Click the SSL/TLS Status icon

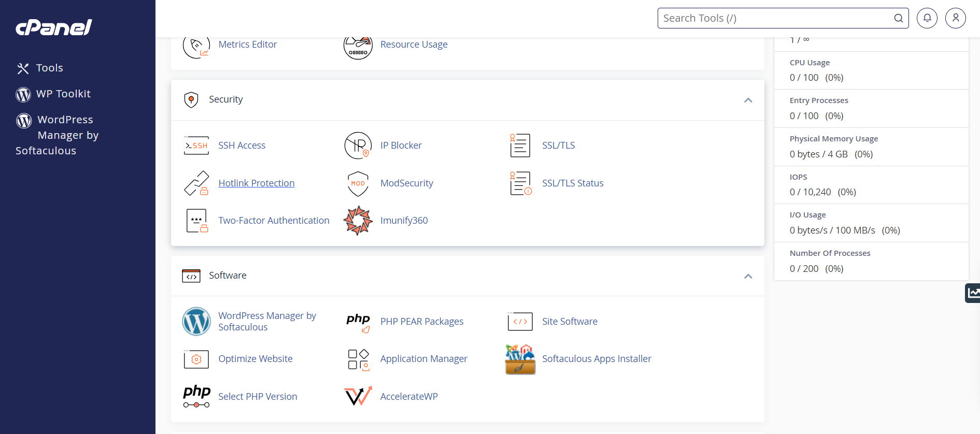[x=521, y=183]
